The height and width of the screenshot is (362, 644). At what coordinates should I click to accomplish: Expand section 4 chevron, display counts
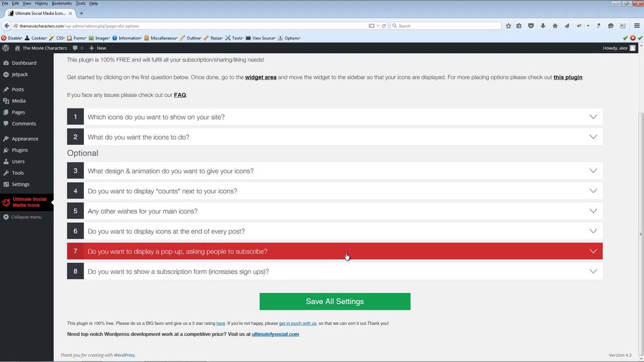593,191
